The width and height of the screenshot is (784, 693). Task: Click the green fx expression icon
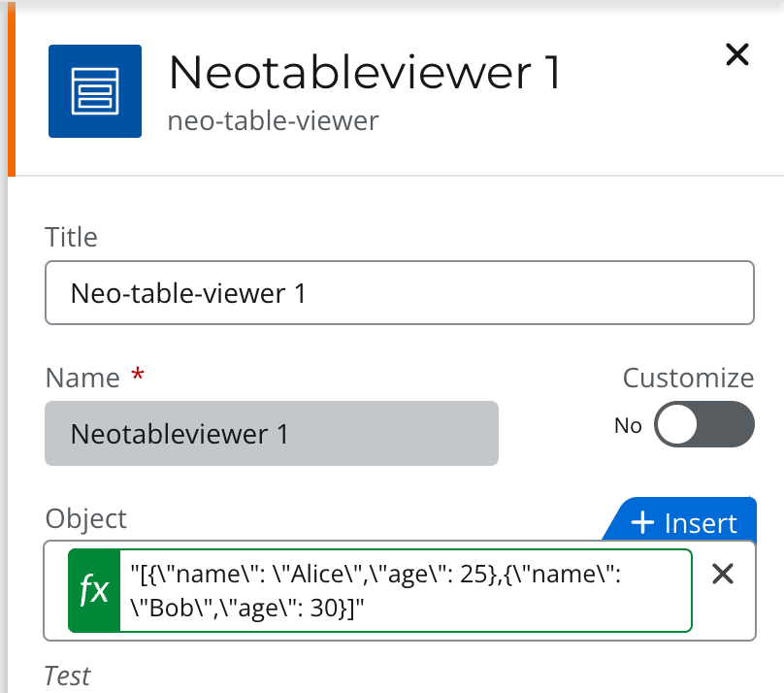(x=94, y=590)
